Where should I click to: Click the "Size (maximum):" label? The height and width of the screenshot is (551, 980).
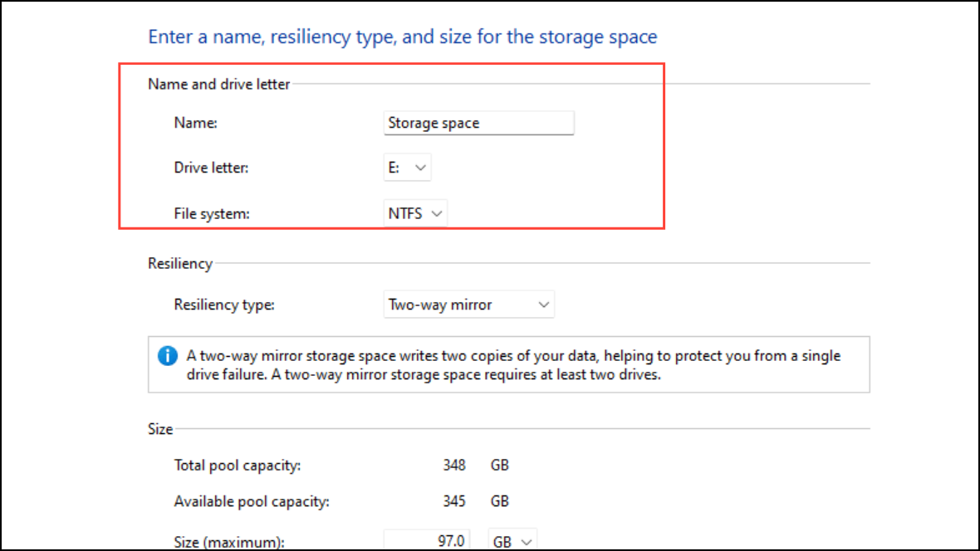pyautogui.click(x=229, y=542)
